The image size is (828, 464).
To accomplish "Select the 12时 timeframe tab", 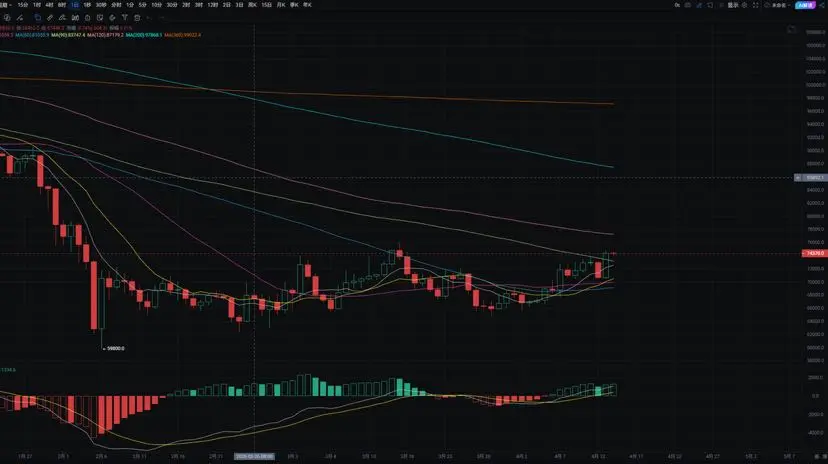I will (212, 5).
